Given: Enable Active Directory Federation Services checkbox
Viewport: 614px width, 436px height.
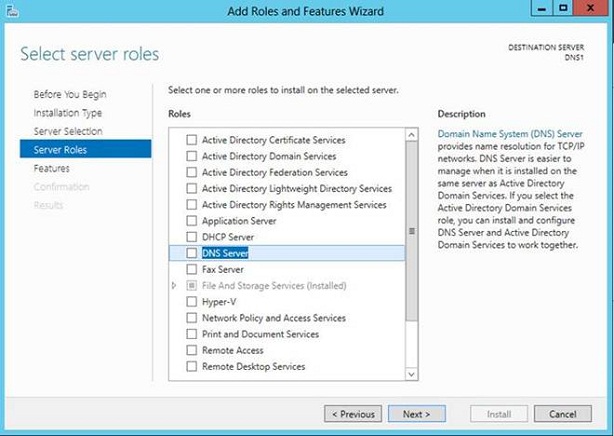Looking at the screenshot, I should click(x=191, y=172).
